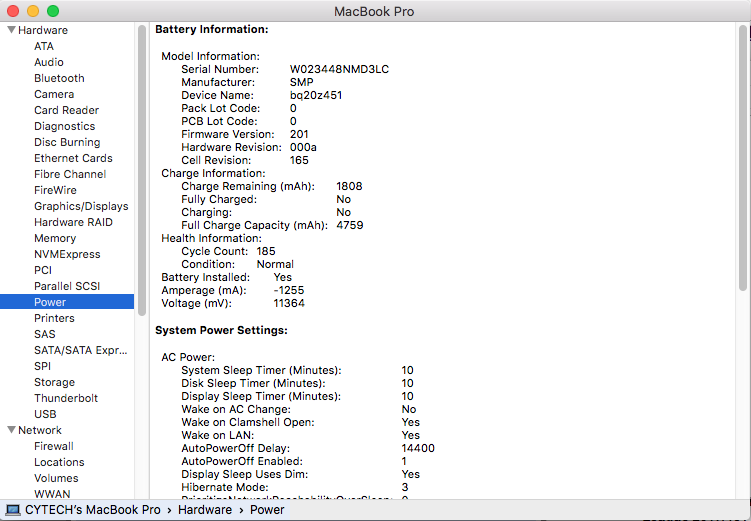
Task: Click CYTECH's MacBook Pro in path bar
Action: (93, 510)
